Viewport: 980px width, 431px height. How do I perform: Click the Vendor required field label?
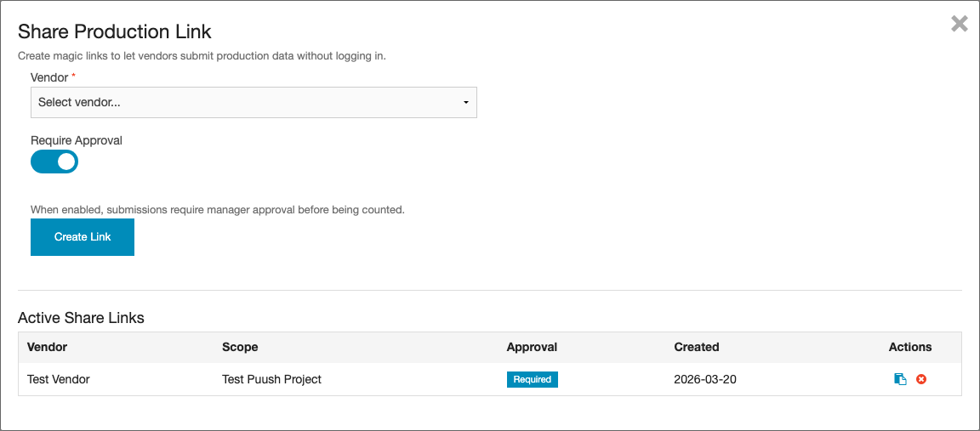coord(49,77)
